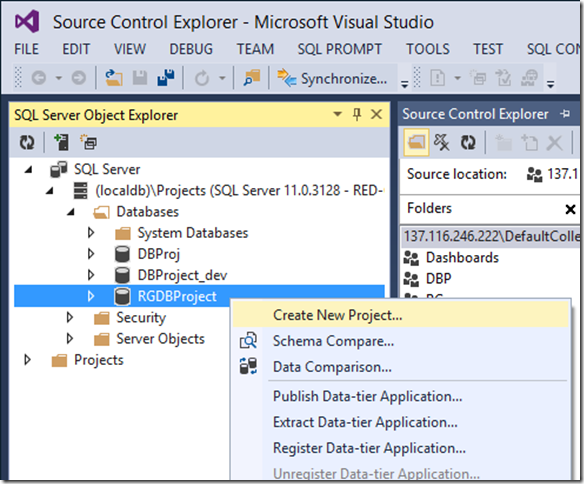Image resolution: width=584 pixels, height=484 pixels.
Task: Expand the RGDBProject database node
Action: pos(91,297)
